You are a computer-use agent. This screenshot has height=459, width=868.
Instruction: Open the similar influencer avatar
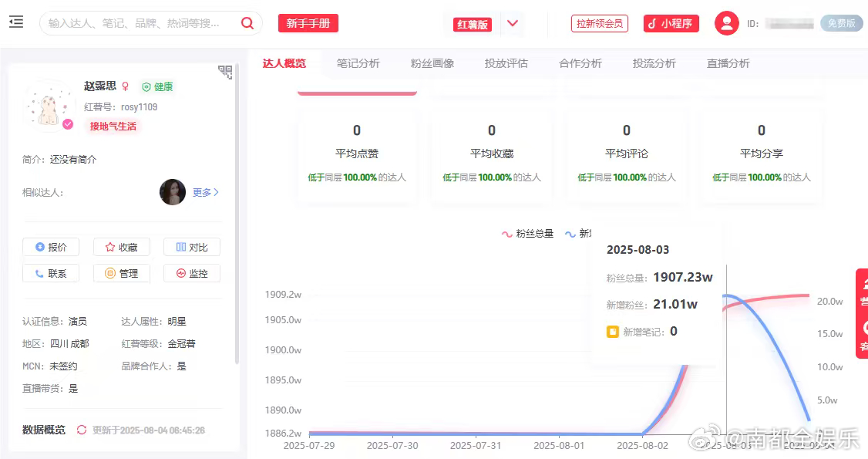(x=173, y=192)
